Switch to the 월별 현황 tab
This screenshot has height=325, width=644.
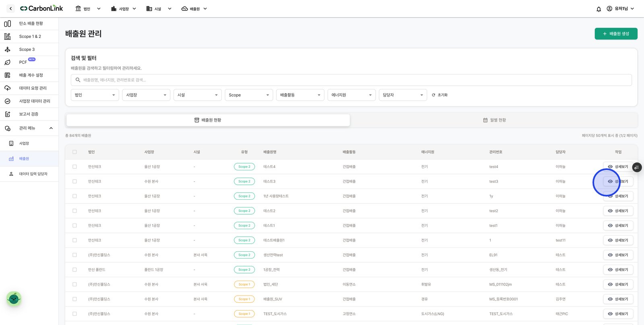point(494,120)
